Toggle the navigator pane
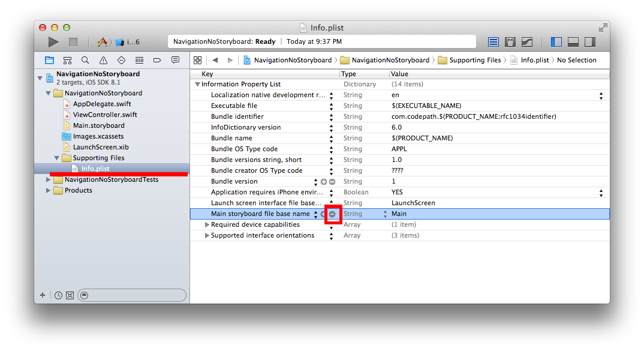 (556, 42)
